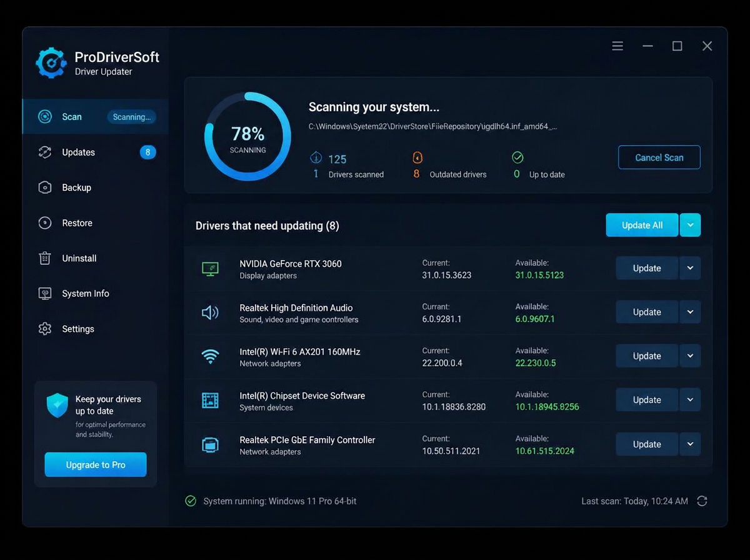Expand options for Intel Chipset Device Software update
The height and width of the screenshot is (560, 750).
tap(690, 399)
